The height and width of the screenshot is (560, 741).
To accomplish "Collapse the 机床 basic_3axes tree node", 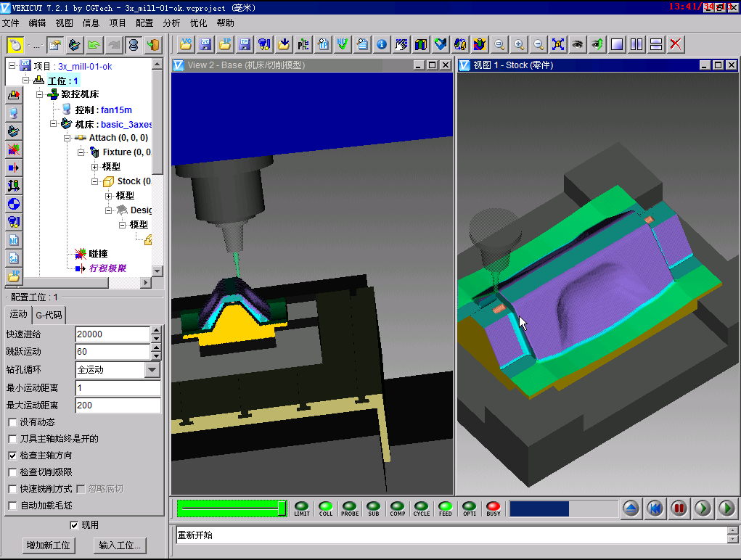I will [x=54, y=124].
